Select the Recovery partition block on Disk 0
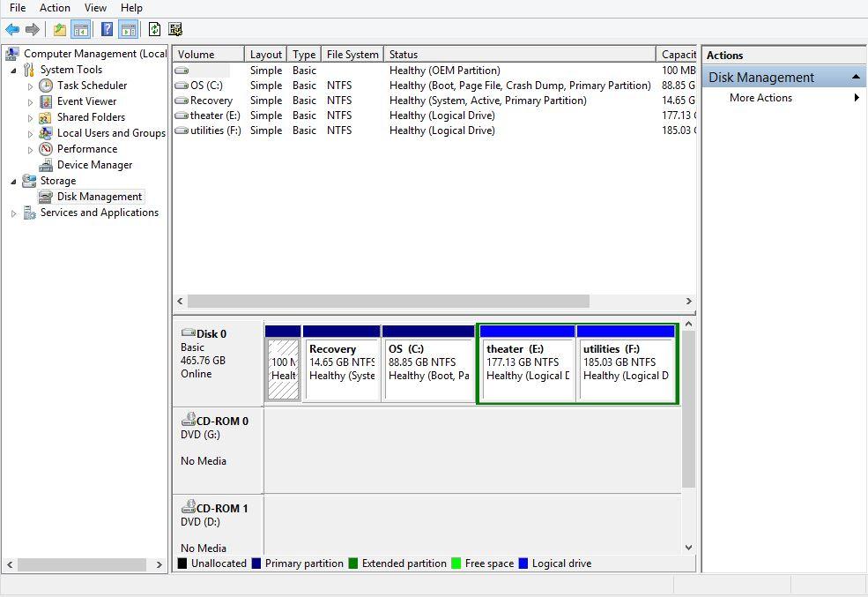Screen dimensions: 868x597 (342, 362)
